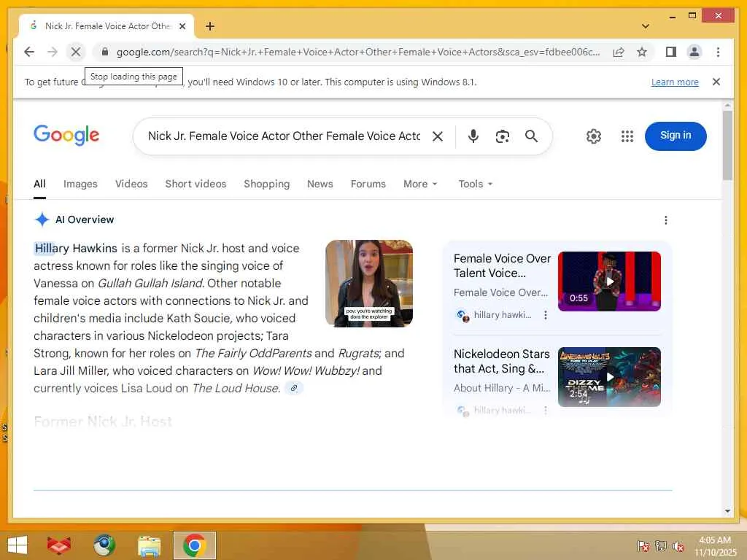Open AI Overview source link chip
The height and width of the screenshot is (560, 747).
(x=294, y=388)
